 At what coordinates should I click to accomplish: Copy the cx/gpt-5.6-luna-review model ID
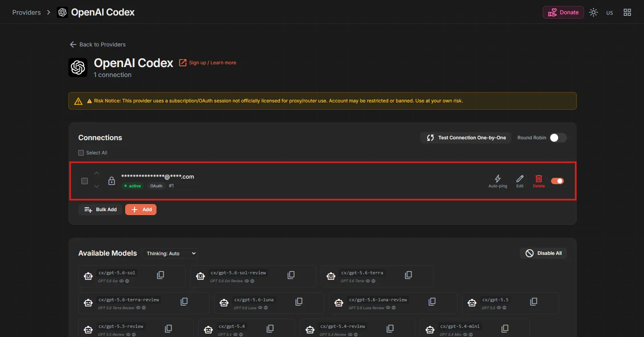tap(432, 302)
